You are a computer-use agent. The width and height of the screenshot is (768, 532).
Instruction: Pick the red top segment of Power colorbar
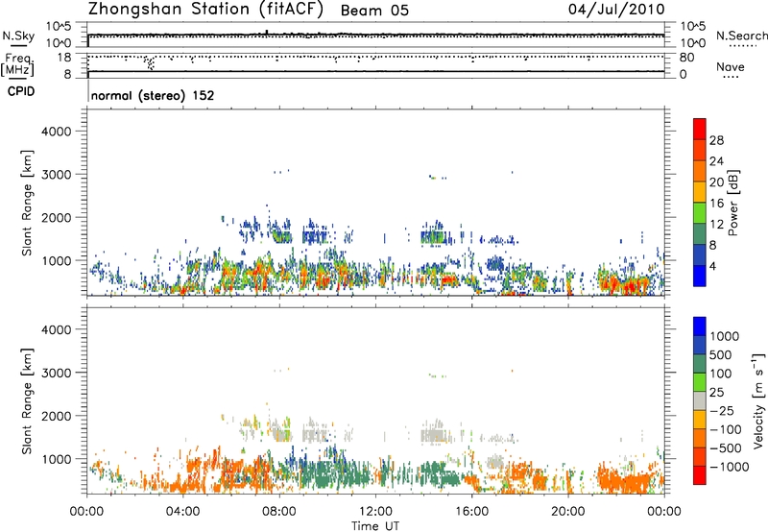(700, 128)
